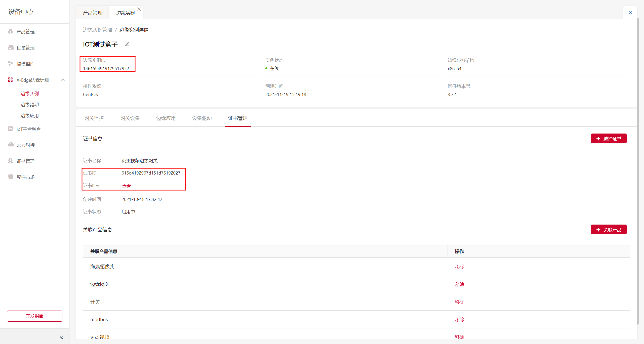View the 证书Key via the 查看 link
Viewport: 644px width, 344px height.
click(126, 186)
